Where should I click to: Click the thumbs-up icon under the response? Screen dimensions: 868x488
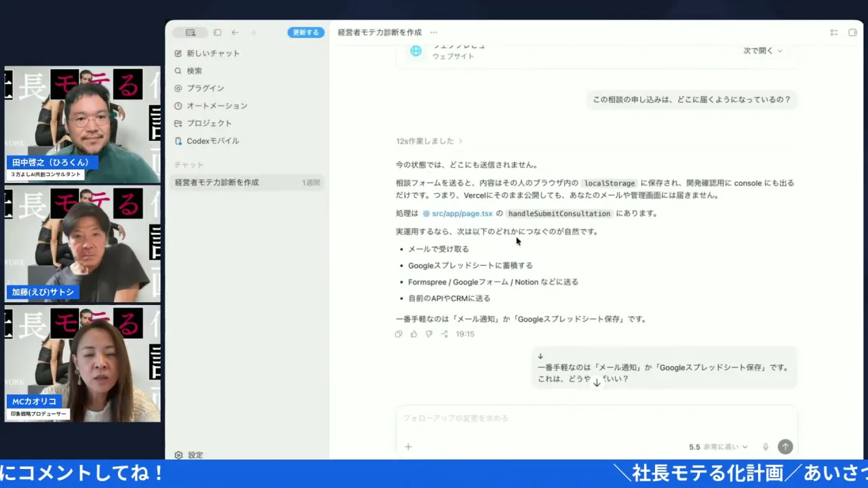pyautogui.click(x=414, y=334)
